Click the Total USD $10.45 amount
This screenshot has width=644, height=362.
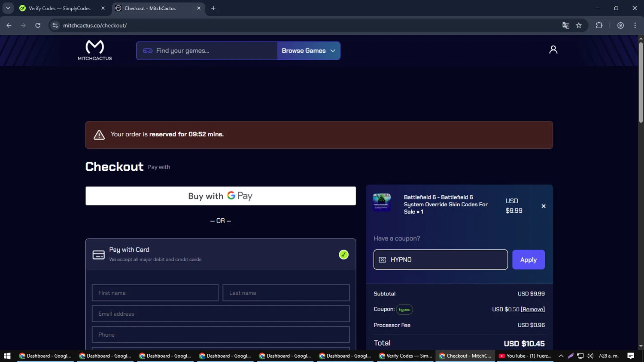pyautogui.click(x=524, y=344)
